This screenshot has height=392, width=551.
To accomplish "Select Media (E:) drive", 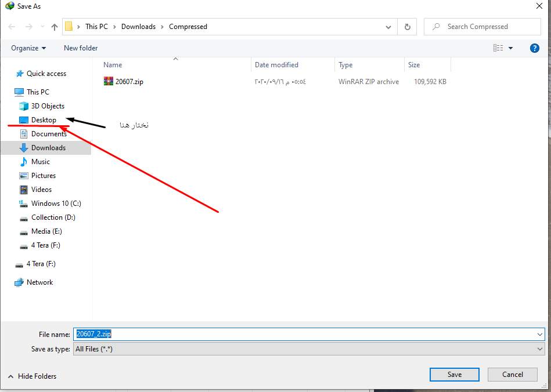I will pos(46,231).
